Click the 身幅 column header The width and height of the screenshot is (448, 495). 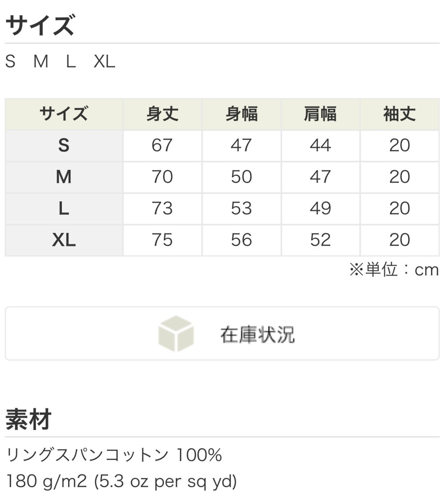[x=241, y=114]
